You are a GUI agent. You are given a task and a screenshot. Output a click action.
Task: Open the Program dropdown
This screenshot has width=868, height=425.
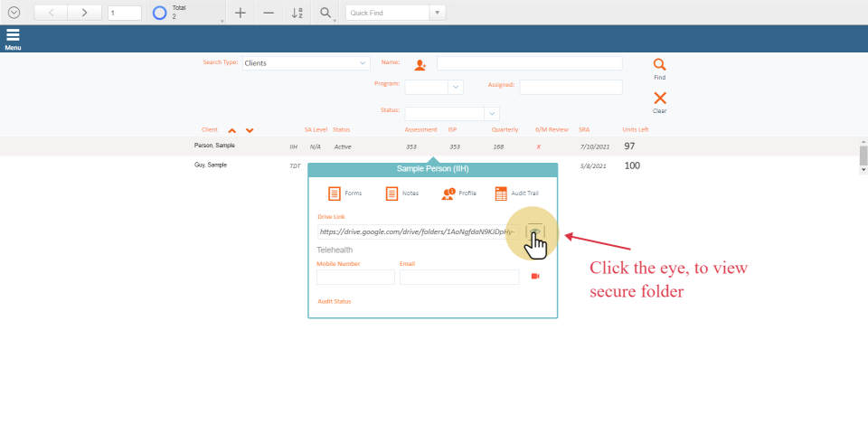pyautogui.click(x=456, y=87)
